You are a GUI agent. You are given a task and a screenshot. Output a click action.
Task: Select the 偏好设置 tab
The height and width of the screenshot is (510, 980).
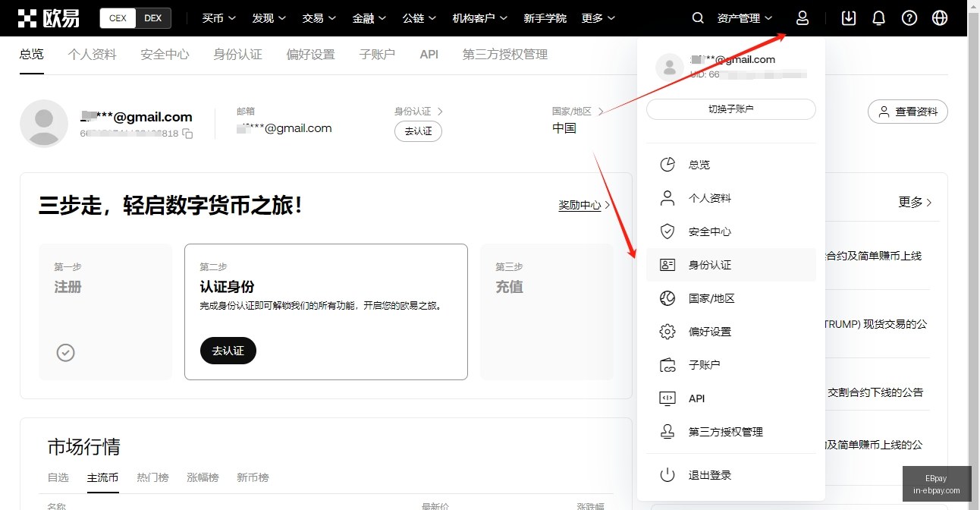pyautogui.click(x=310, y=55)
